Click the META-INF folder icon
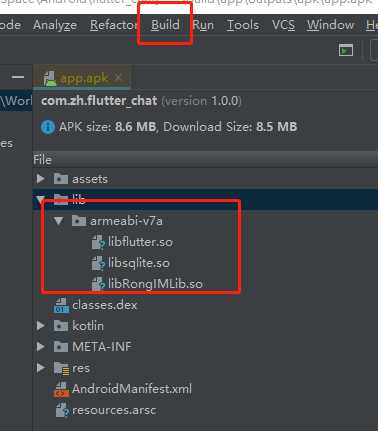Screen dimensions: 378x431 (61, 347)
